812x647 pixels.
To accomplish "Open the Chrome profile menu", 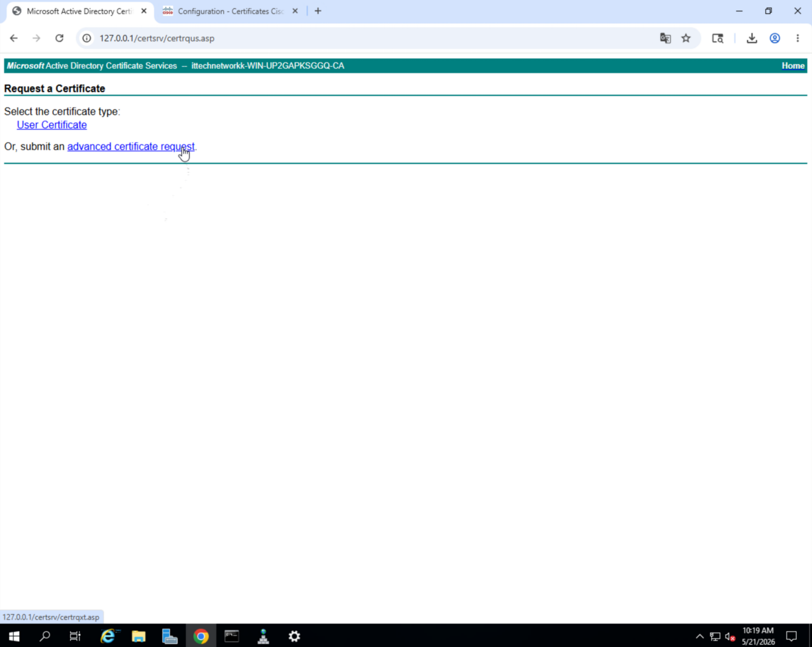I will point(775,38).
